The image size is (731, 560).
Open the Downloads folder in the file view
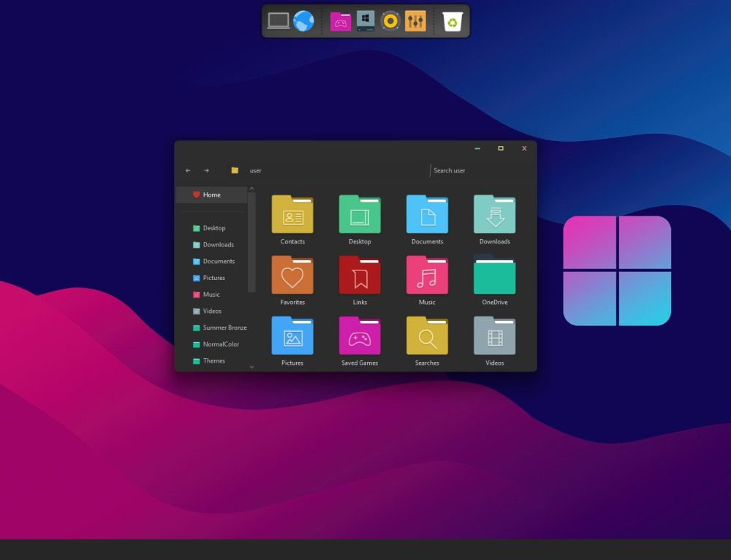tap(494, 216)
